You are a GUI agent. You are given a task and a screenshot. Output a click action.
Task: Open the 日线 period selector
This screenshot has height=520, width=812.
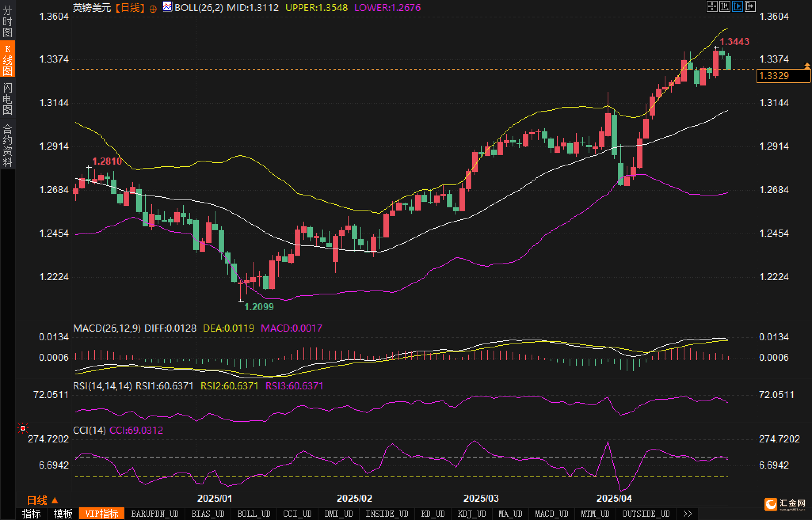click(x=42, y=501)
